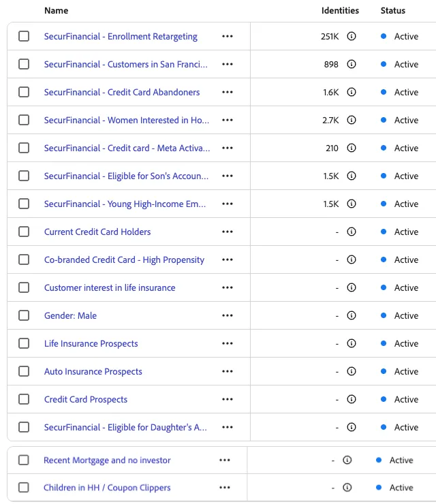This screenshot has height=504, width=436.
Task: Sort by the Name column header
Action: 57,11
